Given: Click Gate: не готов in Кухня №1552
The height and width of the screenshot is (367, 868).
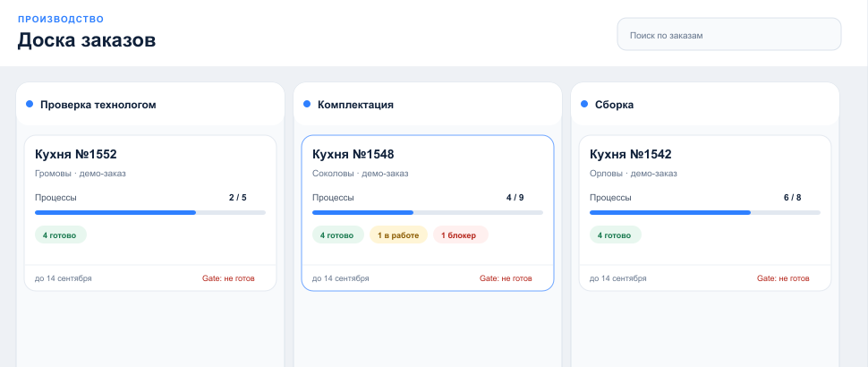Looking at the screenshot, I should click(228, 278).
